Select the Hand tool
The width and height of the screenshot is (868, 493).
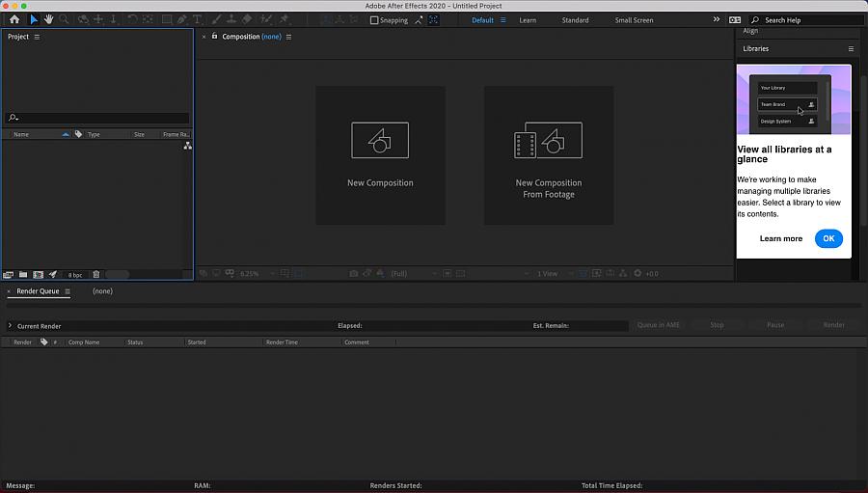(48, 19)
